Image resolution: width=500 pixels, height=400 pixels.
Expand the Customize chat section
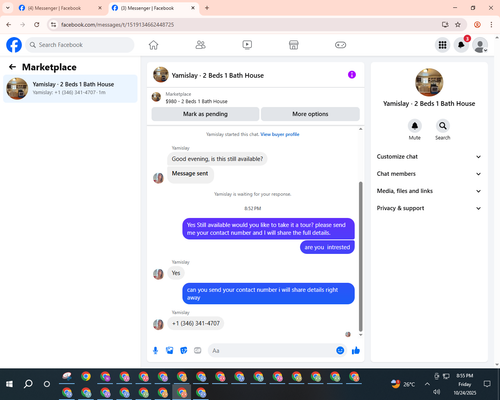[429, 157]
